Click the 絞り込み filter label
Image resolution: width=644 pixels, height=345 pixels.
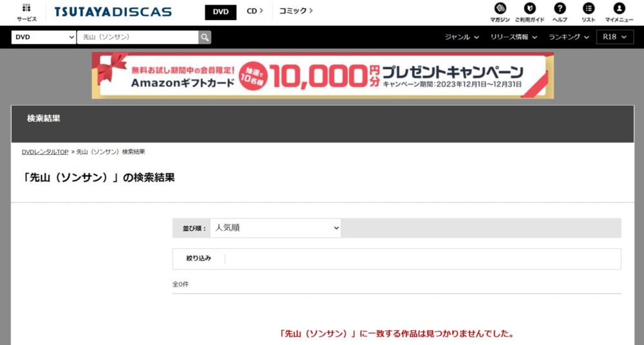[198, 258]
